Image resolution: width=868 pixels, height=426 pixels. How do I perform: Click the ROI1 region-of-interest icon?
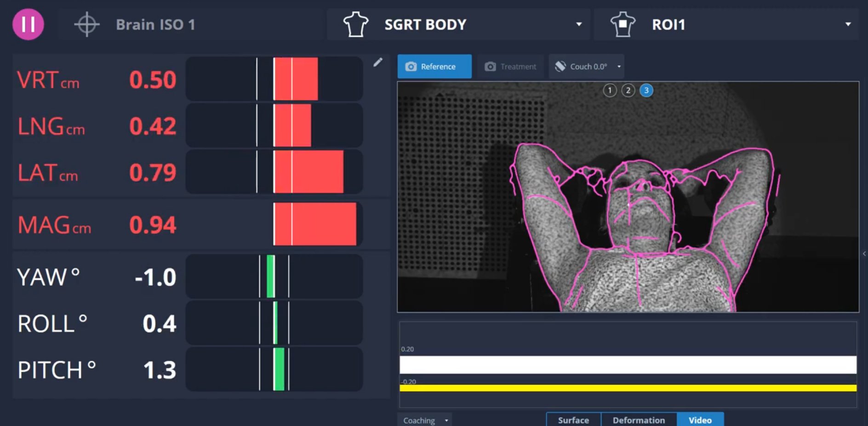(622, 24)
